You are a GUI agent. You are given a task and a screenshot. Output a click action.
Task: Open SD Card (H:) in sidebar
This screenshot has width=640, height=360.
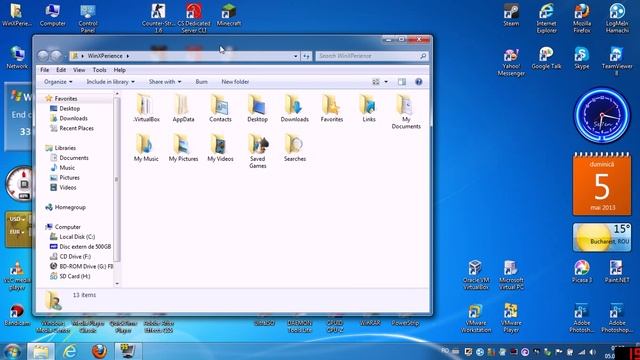point(74,276)
